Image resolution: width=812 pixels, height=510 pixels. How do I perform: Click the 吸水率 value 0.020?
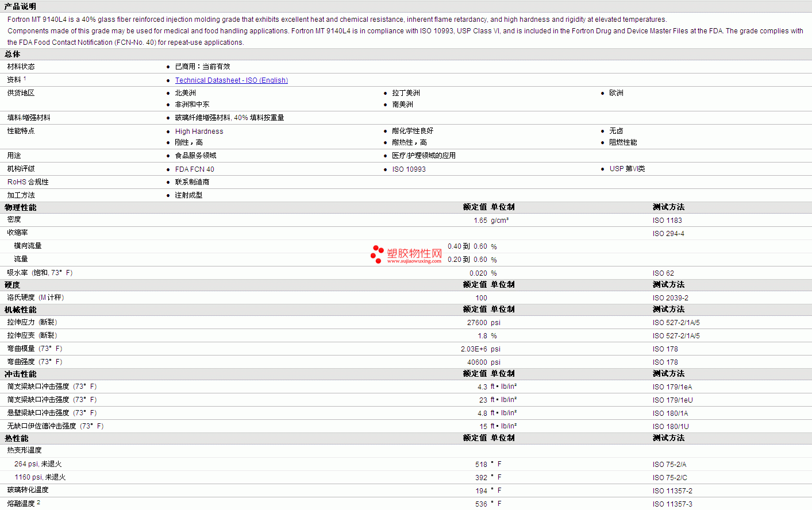tap(478, 273)
